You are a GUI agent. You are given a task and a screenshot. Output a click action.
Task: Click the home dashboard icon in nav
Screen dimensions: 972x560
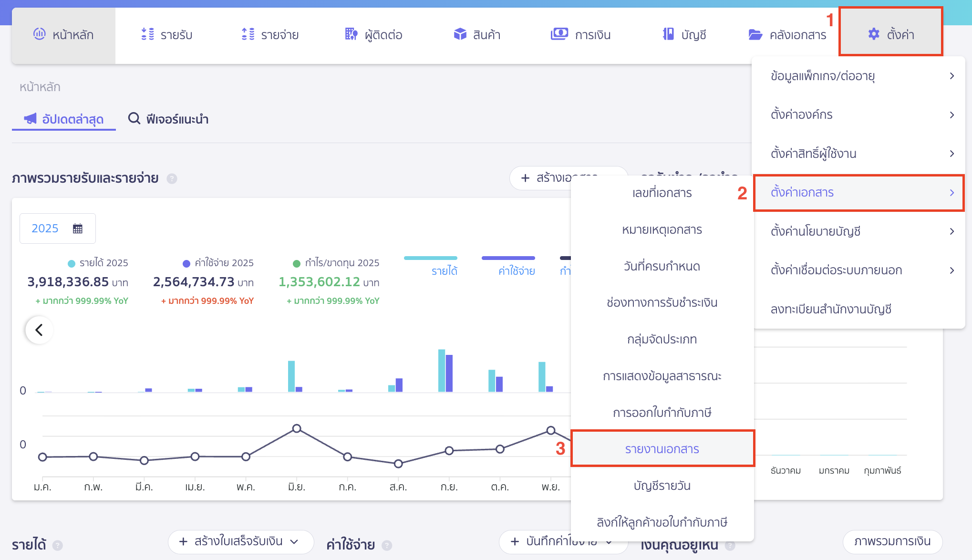coord(39,34)
